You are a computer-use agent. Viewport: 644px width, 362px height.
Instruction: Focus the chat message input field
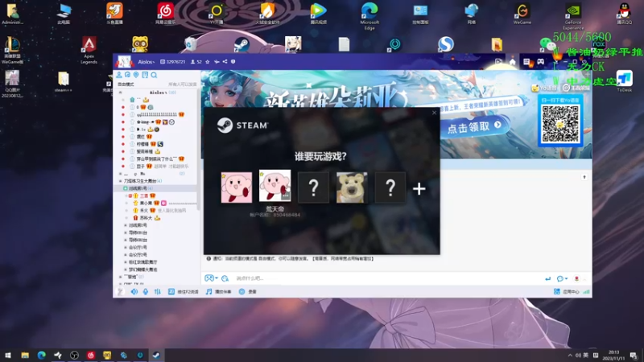pyautogui.click(x=386, y=278)
